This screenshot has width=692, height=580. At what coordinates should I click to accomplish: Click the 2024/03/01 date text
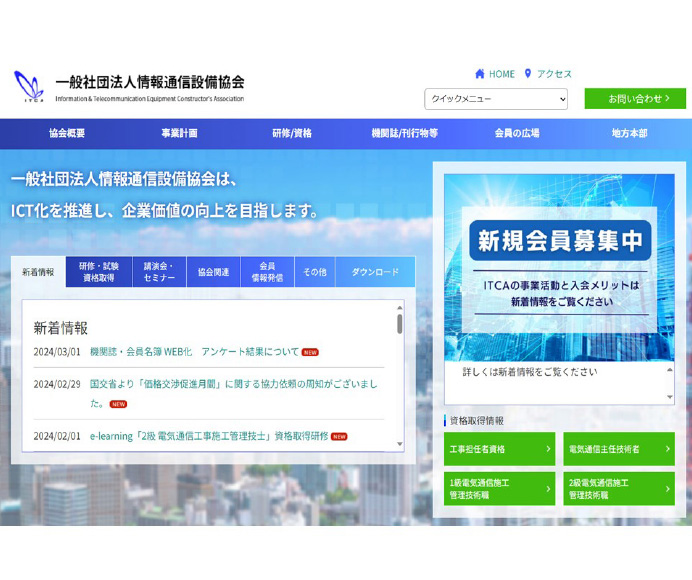[57, 352]
